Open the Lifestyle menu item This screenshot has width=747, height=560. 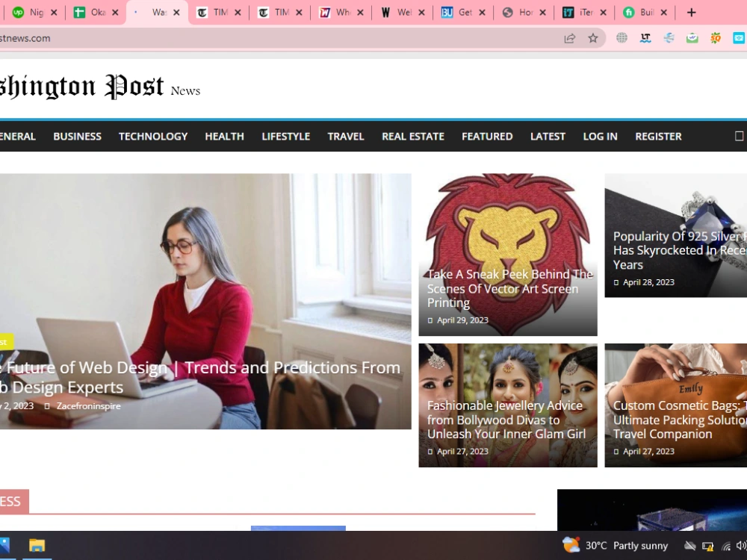pos(286,136)
